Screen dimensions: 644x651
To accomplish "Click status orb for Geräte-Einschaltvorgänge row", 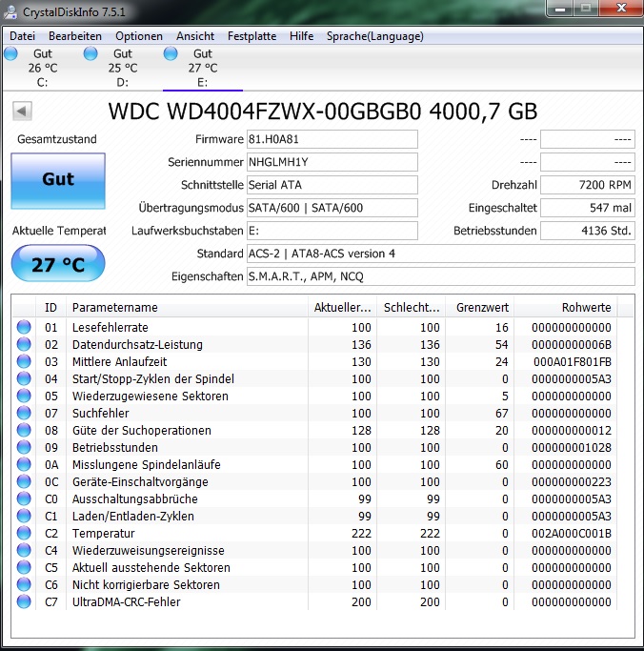I will tap(24, 481).
